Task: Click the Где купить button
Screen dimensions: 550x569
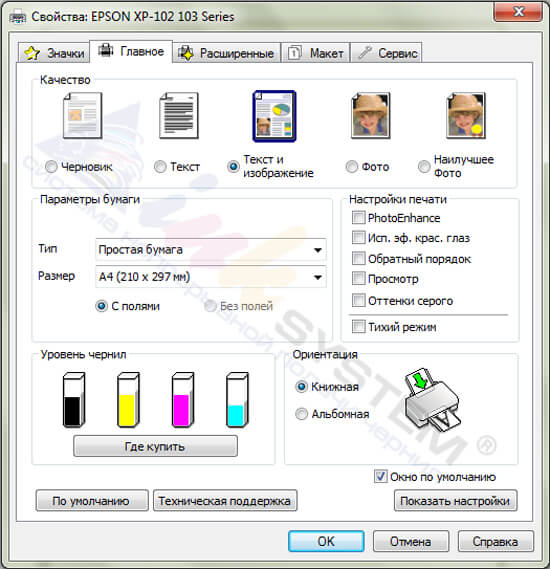Action: pyautogui.click(x=155, y=446)
